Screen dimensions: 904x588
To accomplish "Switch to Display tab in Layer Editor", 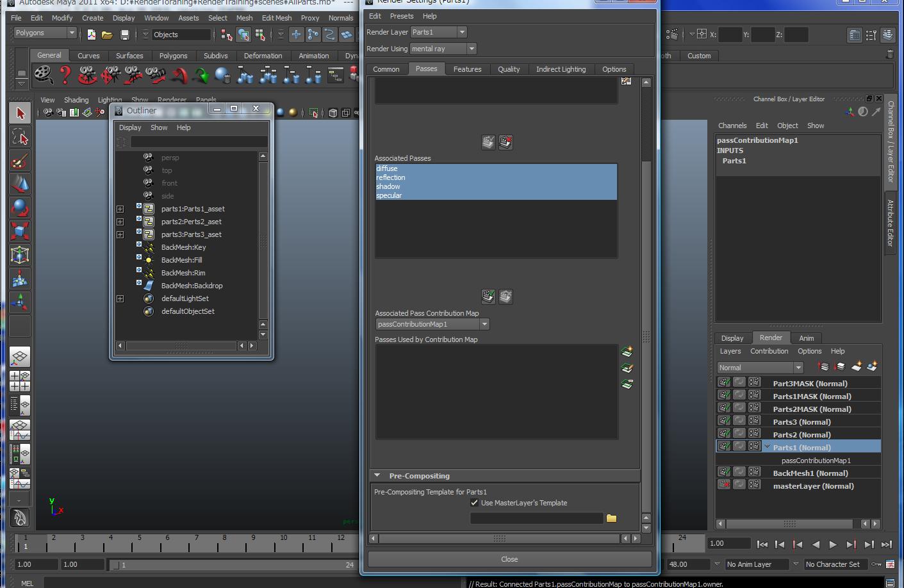I will coord(732,338).
